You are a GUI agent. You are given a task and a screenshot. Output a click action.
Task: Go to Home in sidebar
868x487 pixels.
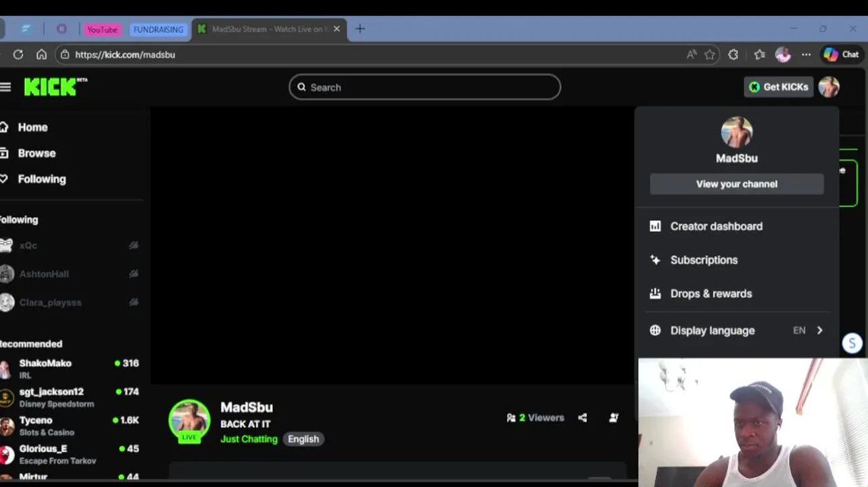(32, 127)
